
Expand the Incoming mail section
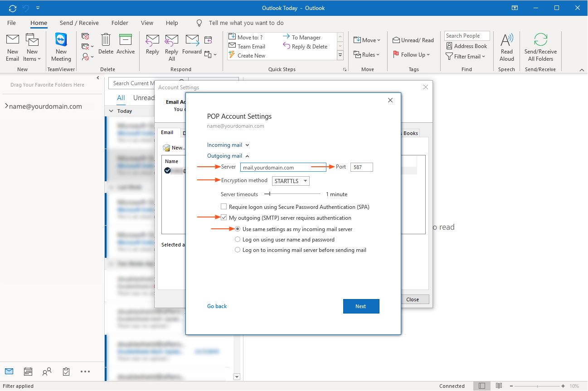228,145
